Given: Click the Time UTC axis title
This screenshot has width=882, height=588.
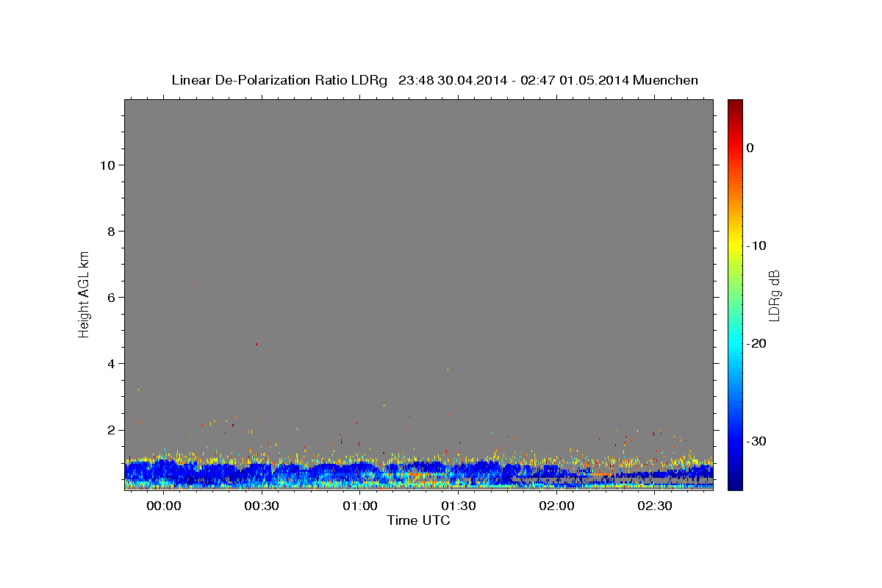Looking at the screenshot, I should click(x=418, y=520).
